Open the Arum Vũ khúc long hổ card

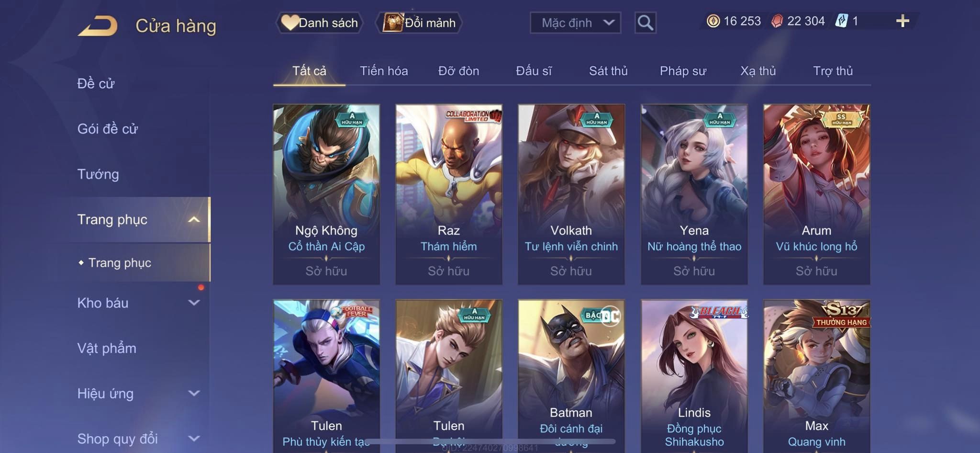pos(817,194)
